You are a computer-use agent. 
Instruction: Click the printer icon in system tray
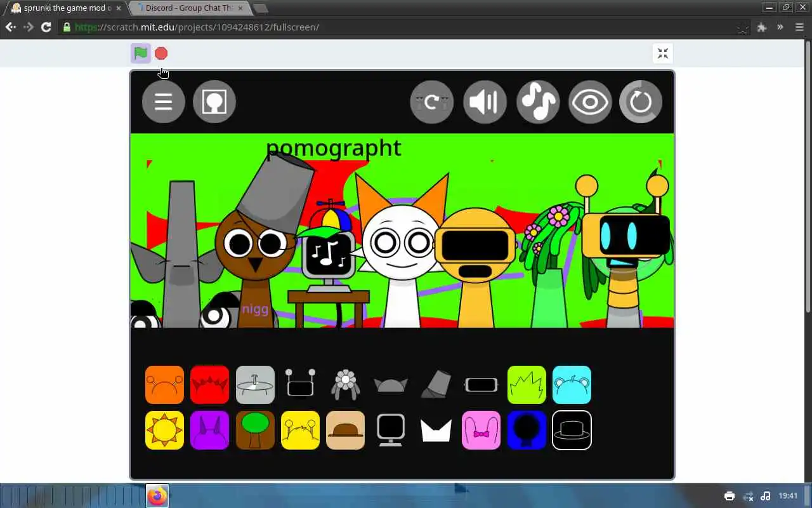tap(730, 496)
